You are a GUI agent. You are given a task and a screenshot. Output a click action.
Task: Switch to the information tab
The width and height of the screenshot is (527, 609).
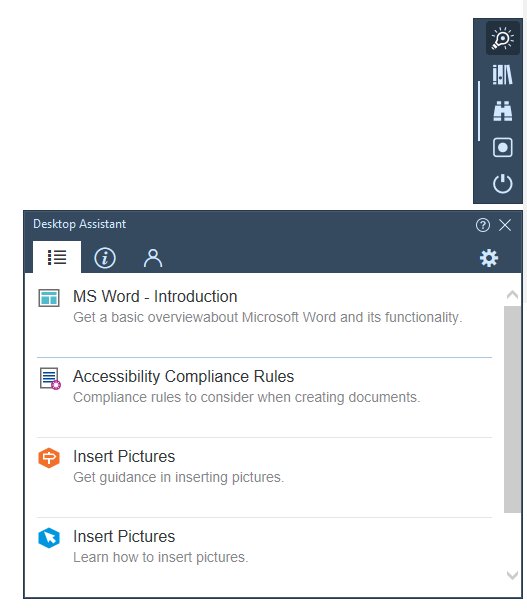coord(105,258)
